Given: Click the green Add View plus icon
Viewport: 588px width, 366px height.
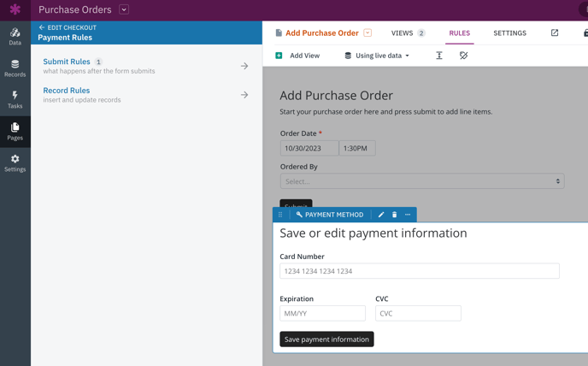Looking at the screenshot, I should point(279,56).
